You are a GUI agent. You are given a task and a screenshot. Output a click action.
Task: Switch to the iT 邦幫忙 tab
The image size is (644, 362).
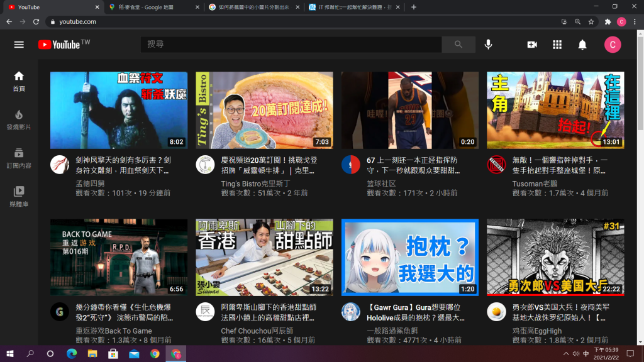354,7
